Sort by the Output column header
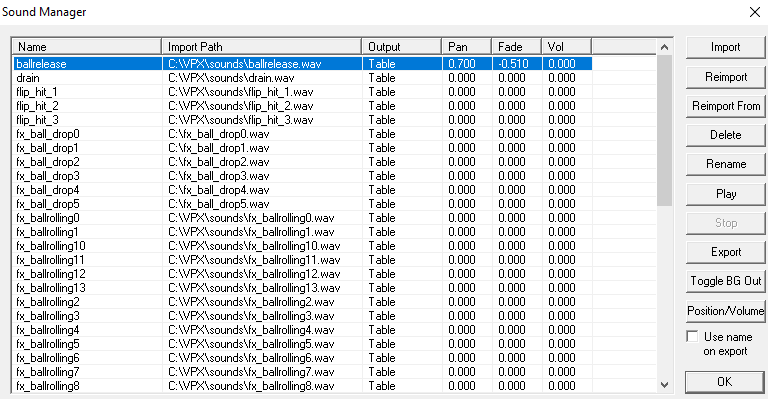The image size is (768, 399). pos(402,47)
